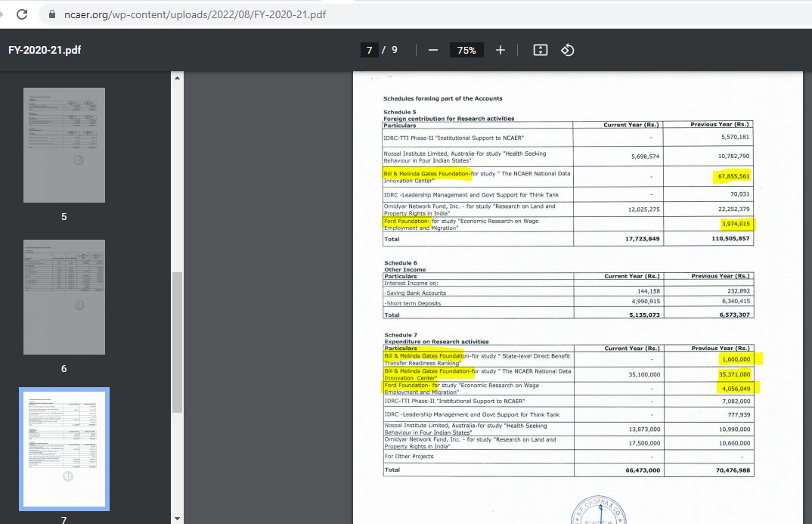Click the highlighted Ford Foundation text in Schedule 5
Screen dimensions: 812x524
[x=407, y=221]
